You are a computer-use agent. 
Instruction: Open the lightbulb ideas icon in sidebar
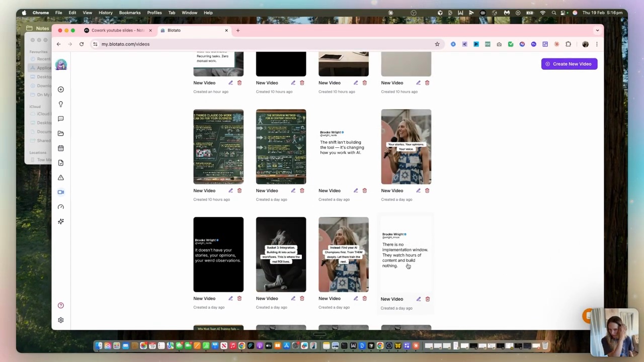pyautogui.click(x=61, y=104)
